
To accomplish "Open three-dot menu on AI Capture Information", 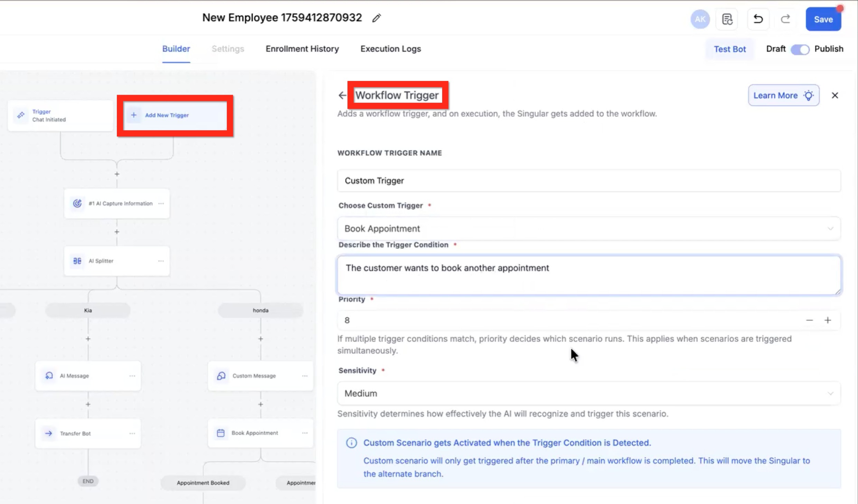I will (161, 204).
